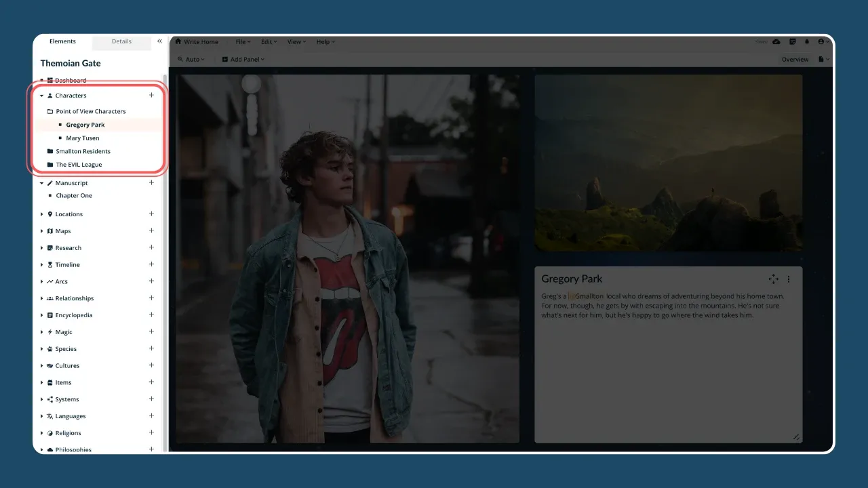
Task: Open the Auto zoom dropdown
Action: pos(191,60)
